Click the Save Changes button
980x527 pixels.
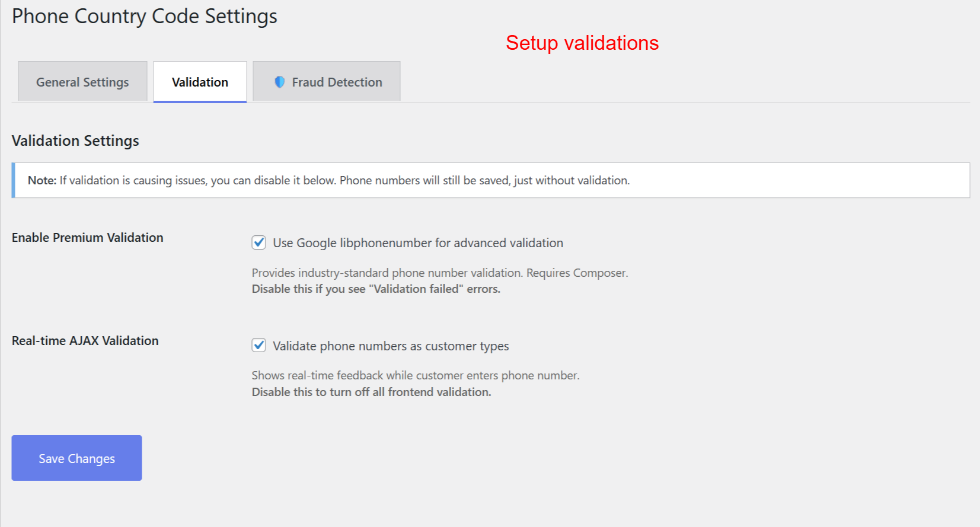[x=76, y=458]
